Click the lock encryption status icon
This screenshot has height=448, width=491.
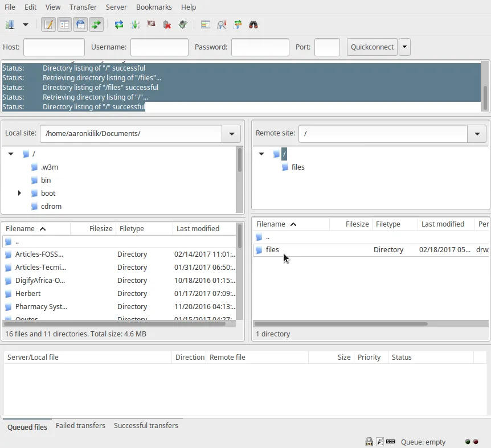pos(369,442)
